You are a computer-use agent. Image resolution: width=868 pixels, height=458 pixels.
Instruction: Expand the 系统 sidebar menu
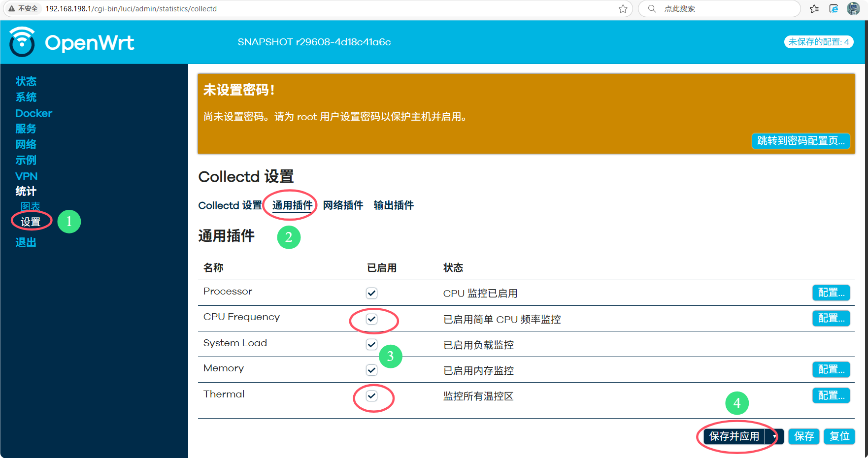(26, 97)
